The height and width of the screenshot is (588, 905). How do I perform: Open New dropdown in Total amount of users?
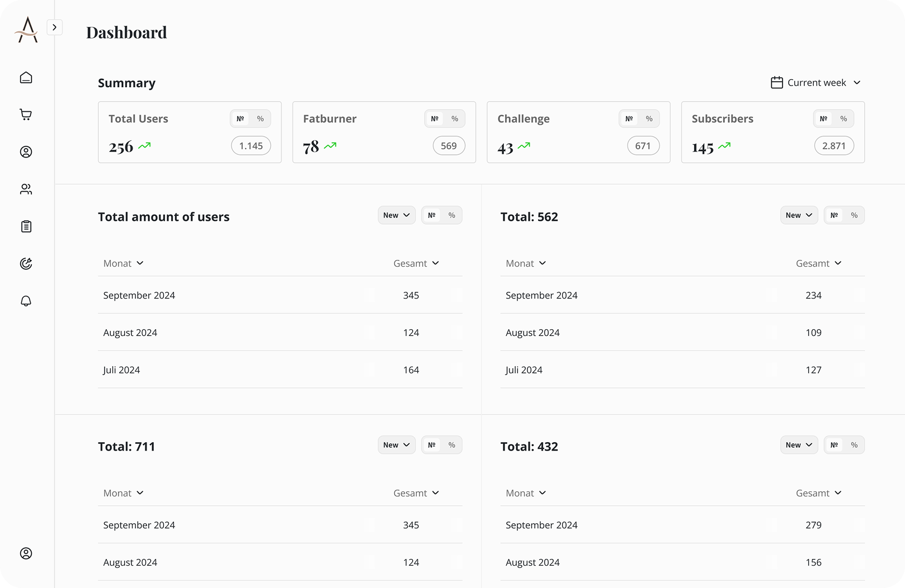pos(397,215)
